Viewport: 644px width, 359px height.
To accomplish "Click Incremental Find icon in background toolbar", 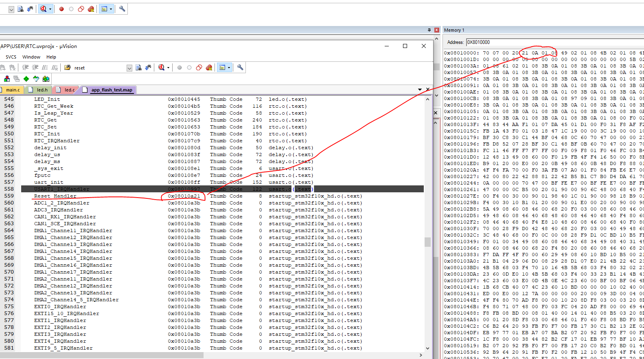I will (x=30, y=9).
